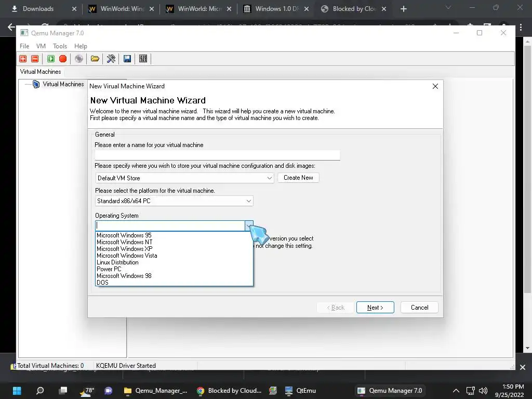Open the Tools menu
Viewport: 532px width, 399px height.
pyautogui.click(x=60, y=46)
